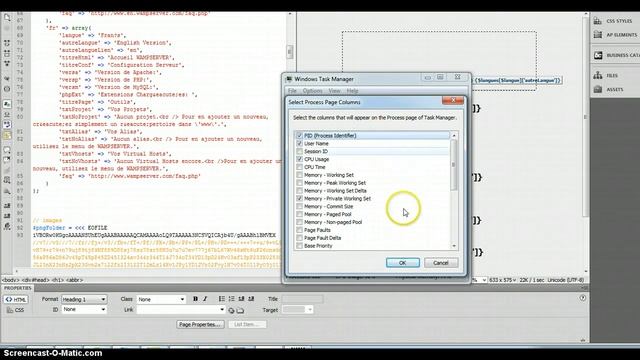The image size is (640, 360).
Task: Apply Italic formatting in Properties panel
Action: click(205, 299)
